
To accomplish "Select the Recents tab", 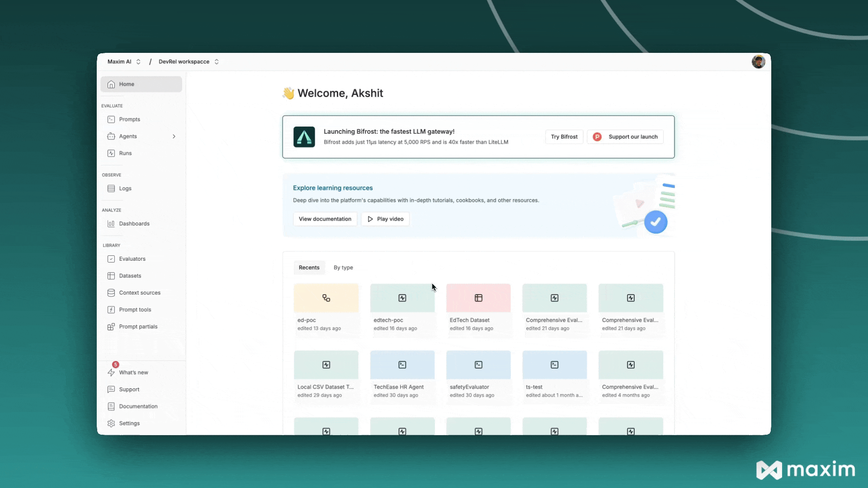I will tap(309, 267).
